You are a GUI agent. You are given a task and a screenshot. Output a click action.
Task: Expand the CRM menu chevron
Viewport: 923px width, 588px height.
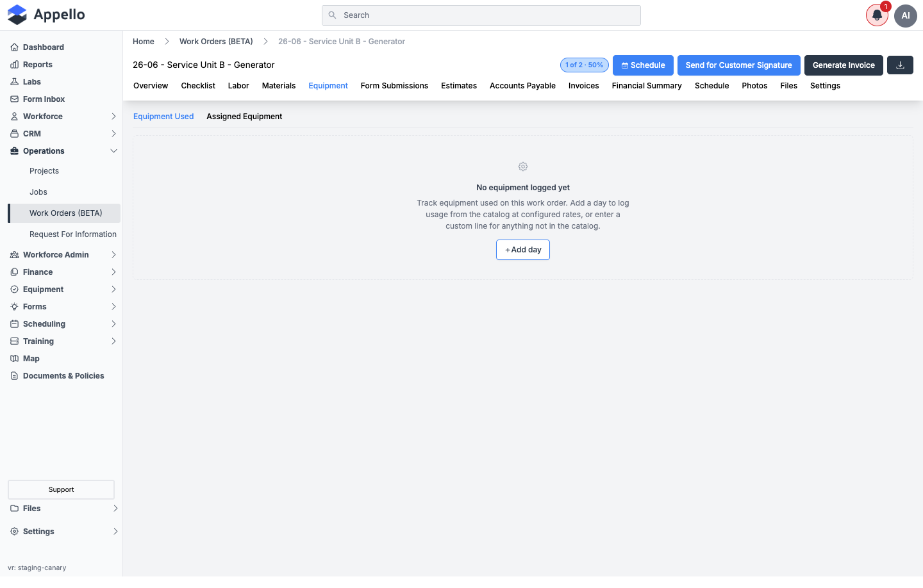click(113, 134)
